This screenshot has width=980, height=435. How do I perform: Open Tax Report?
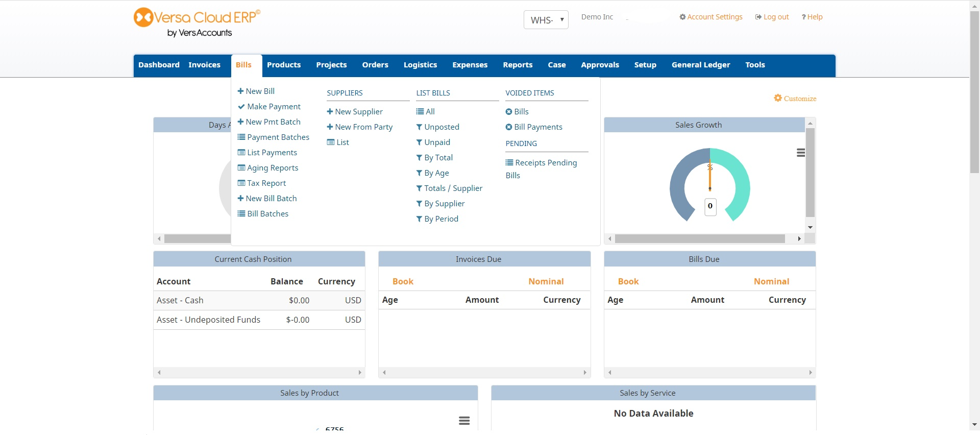point(262,183)
